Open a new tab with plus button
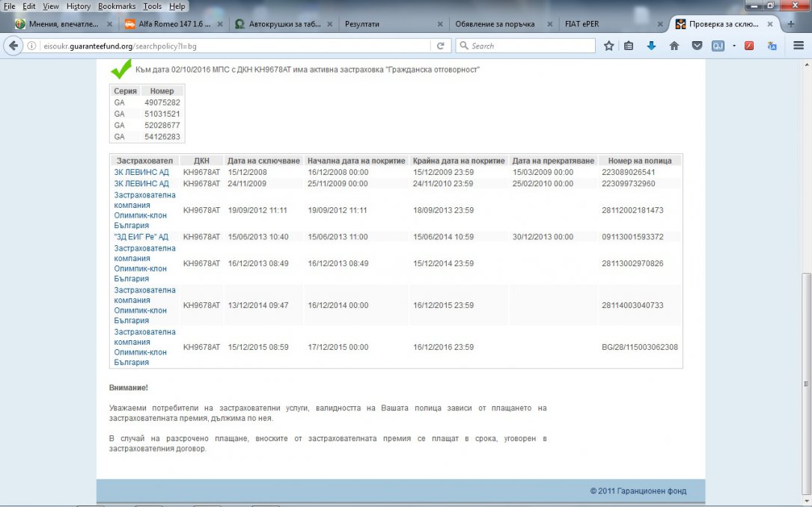This screenshot has width=812, height=507. [791, 24]
